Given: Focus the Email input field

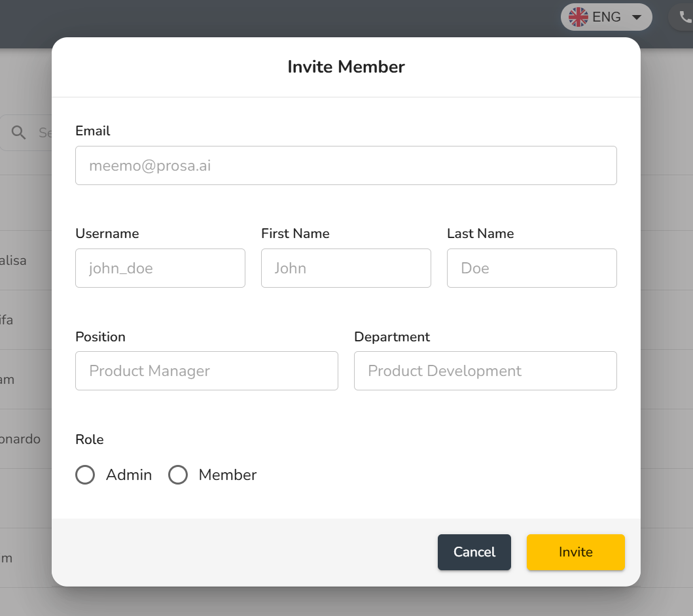Looking at the screenshot, I should tap(346, 165).
